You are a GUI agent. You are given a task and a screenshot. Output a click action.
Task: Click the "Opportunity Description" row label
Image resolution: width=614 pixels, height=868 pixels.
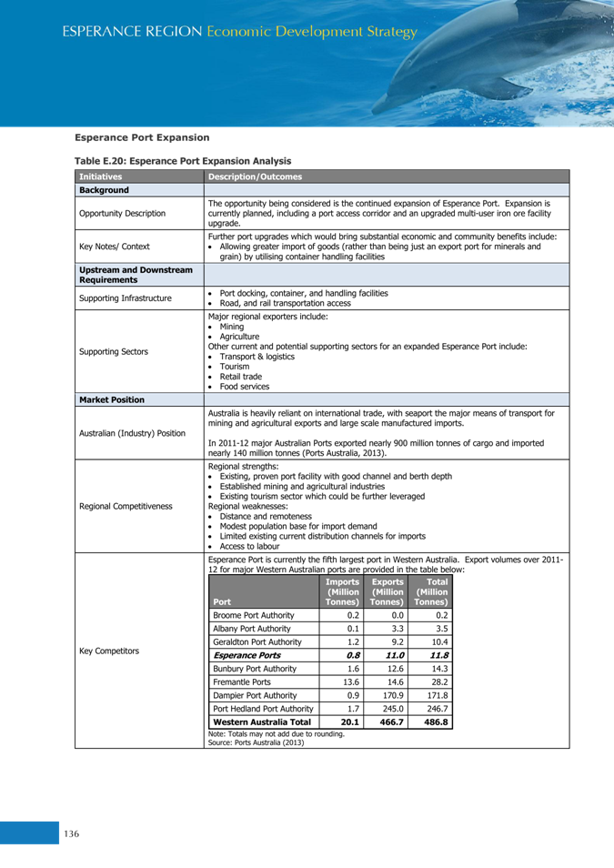122,213
